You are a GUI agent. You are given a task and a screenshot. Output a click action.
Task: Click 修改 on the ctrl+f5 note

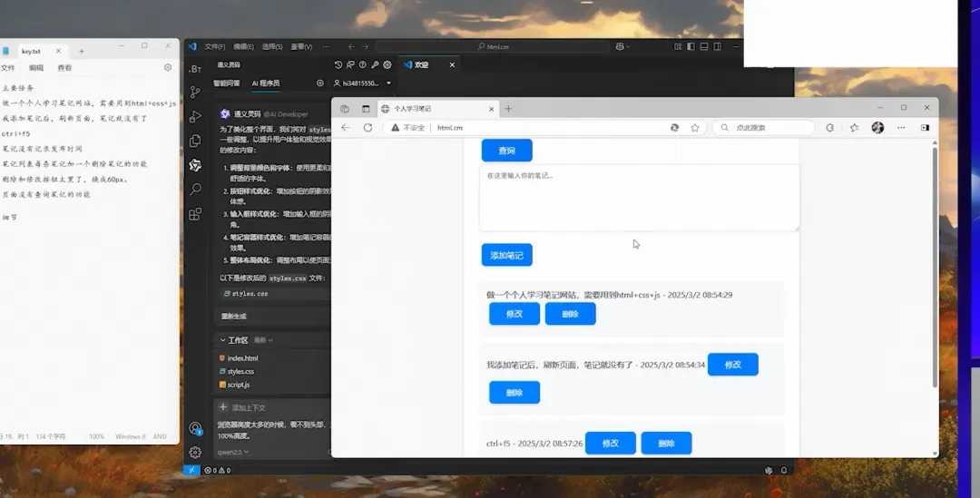611,443
